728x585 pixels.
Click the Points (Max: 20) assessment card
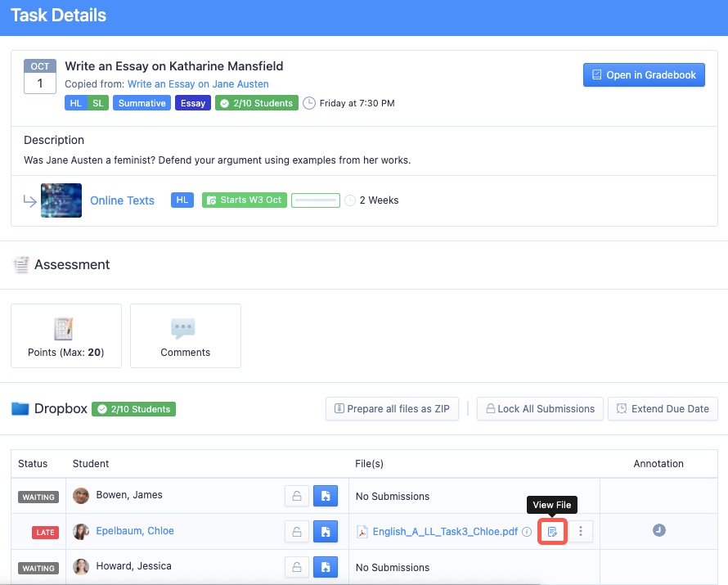[66, 335]
